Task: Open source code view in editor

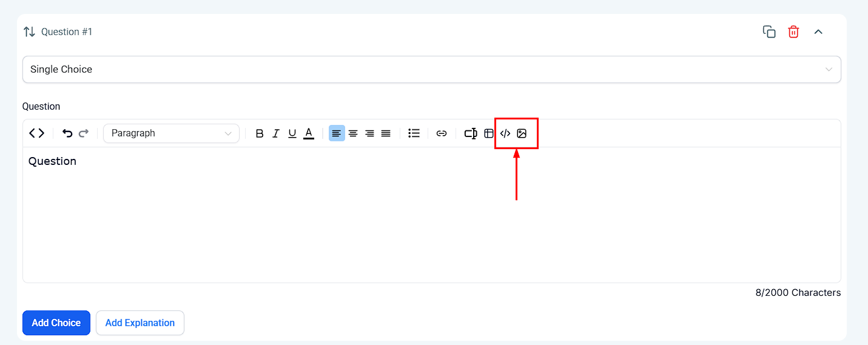Action: pyautogui.click(x=37, y=133)
